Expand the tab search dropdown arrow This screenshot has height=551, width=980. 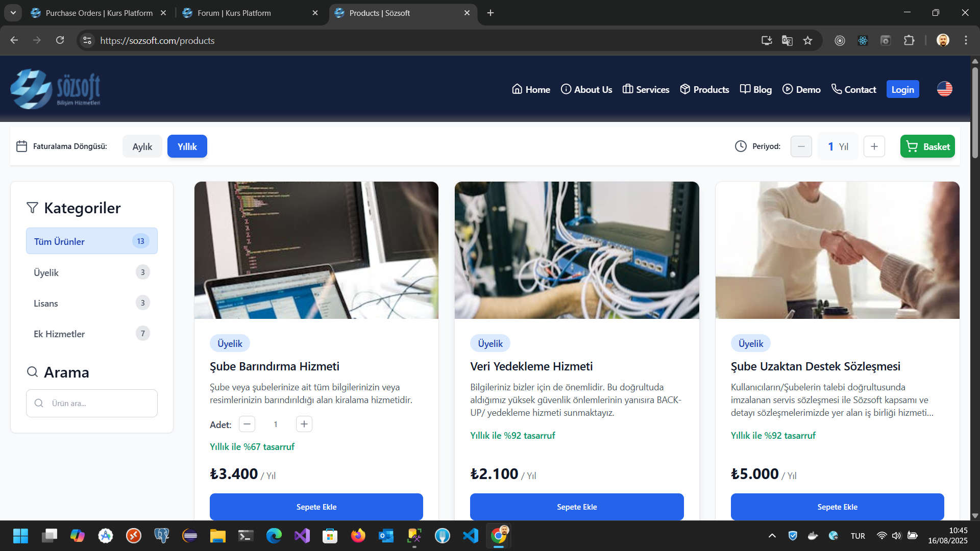pyautogui.click(x=13, y=13)
